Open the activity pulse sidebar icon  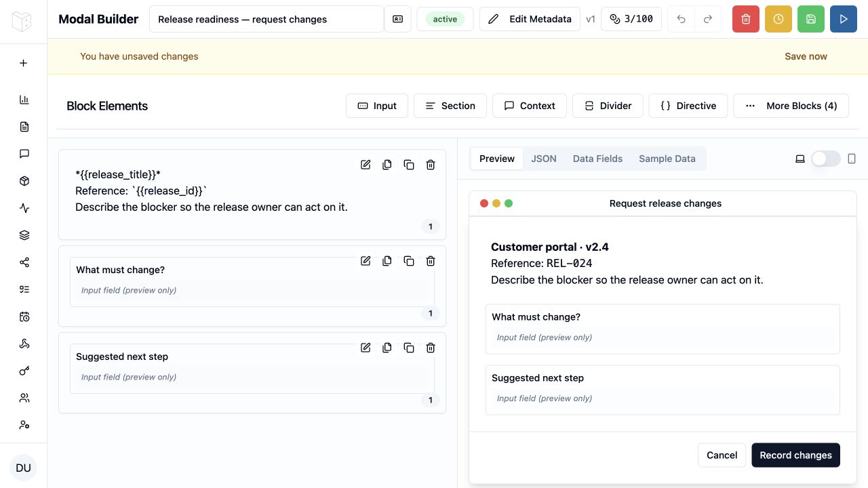point(24,208)
